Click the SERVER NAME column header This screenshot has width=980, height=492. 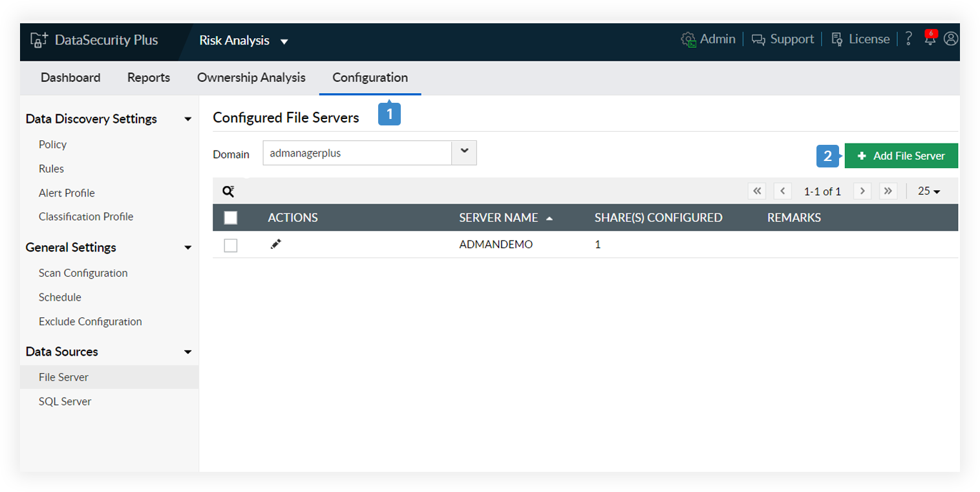click(x=498, y=218)
